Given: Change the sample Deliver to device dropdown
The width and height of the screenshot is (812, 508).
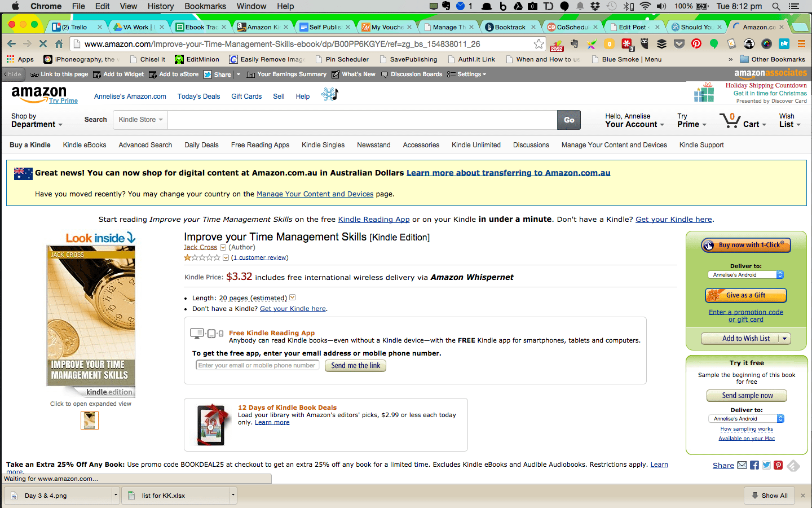Looking at the screenshot, I should (746, 419).
